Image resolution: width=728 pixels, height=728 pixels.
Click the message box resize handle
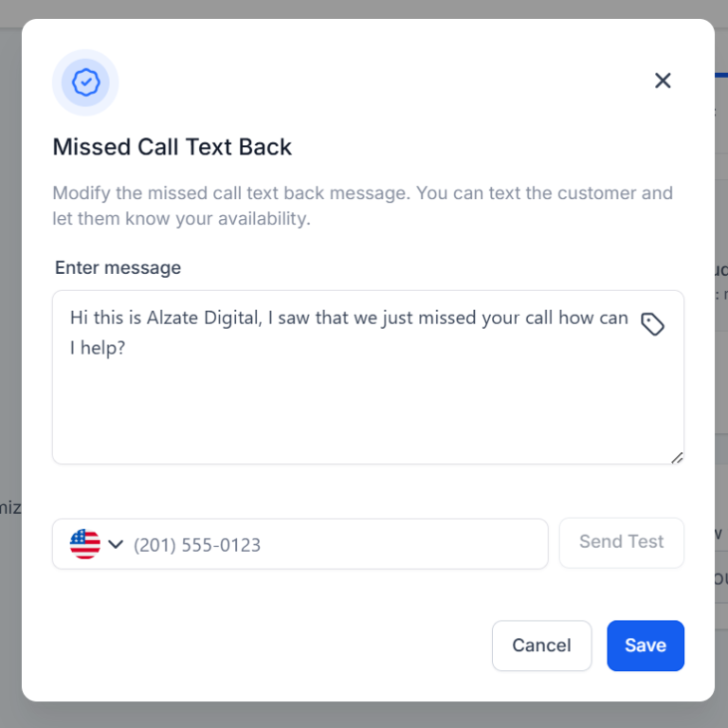coord(677,458)
